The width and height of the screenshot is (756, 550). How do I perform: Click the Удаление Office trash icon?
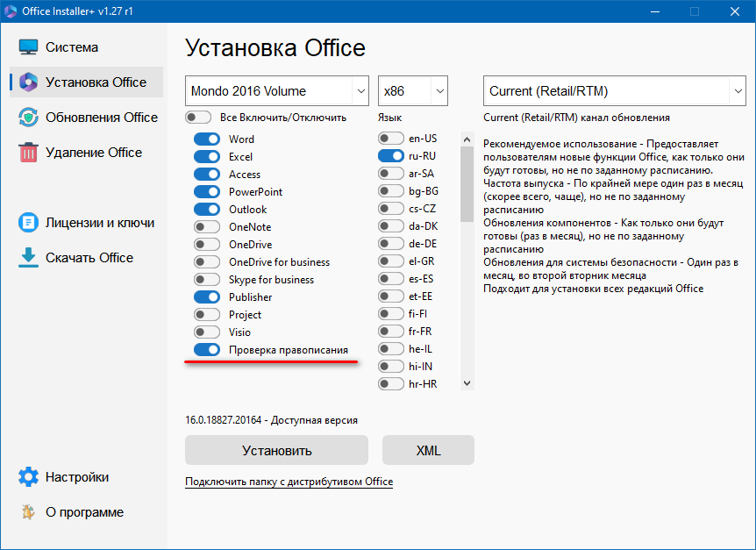point(28,153)
